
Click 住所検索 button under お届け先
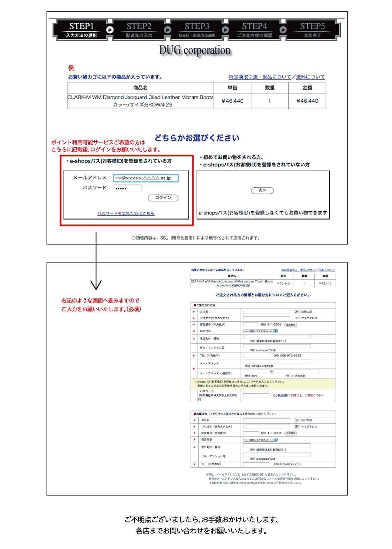click(x=291, y=433)
